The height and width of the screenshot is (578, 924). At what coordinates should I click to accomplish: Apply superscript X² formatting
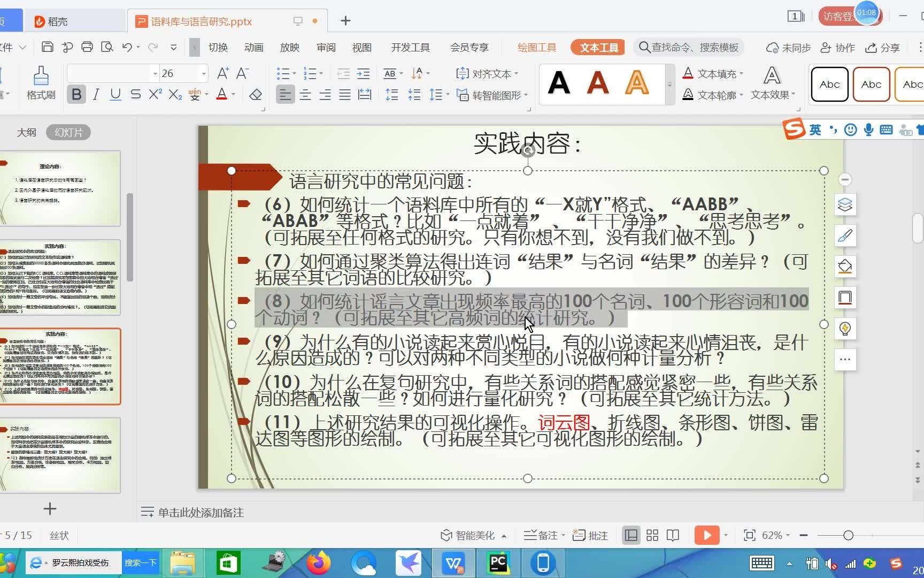coord(155,95)
